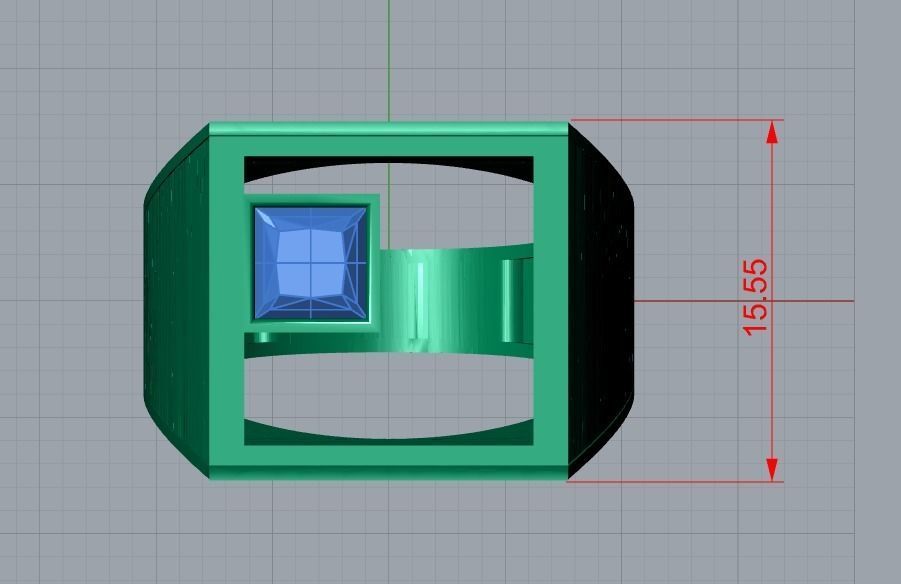This screenshot has height=584, width=901.
Task: Pick the upper red dimension arrowhead
Action: [772, 132]
